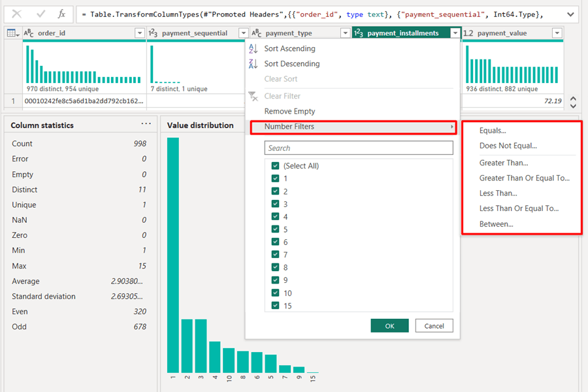Viewport: 588px width, 392px height.
Task: Open the payment_type column filter dropdown
Action: pyautogui.click(x=345, y=33)
